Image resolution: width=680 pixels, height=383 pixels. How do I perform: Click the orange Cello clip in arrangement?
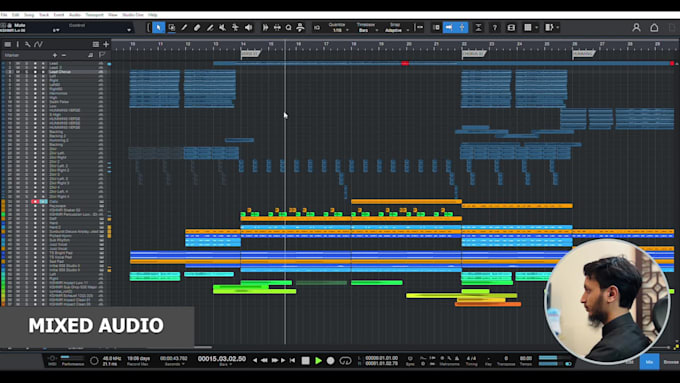(406, 202)
